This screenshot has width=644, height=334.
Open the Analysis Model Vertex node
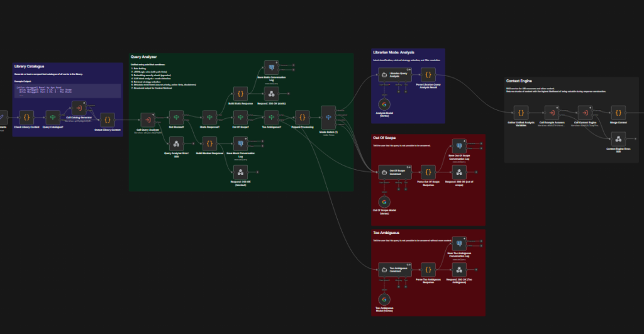pyautogui.click(x=385, y=104)
